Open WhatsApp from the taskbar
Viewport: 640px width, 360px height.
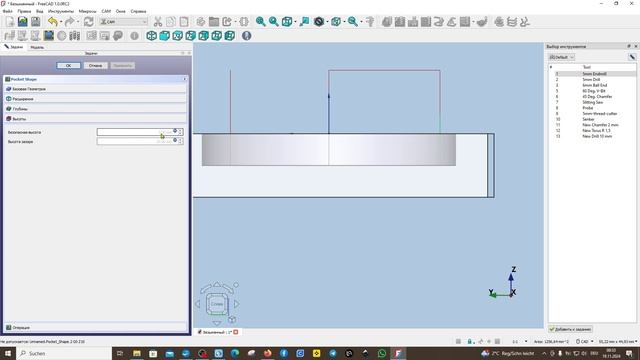[x=382, y=353]
